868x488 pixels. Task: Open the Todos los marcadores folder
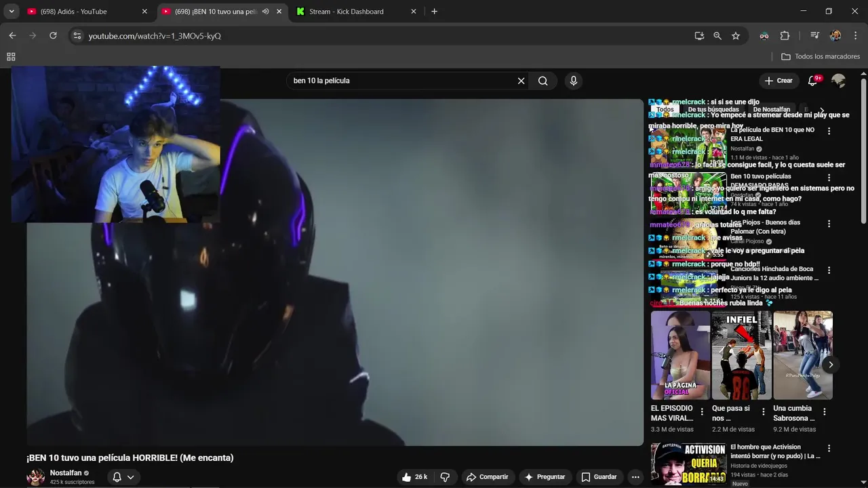point(821,57)
